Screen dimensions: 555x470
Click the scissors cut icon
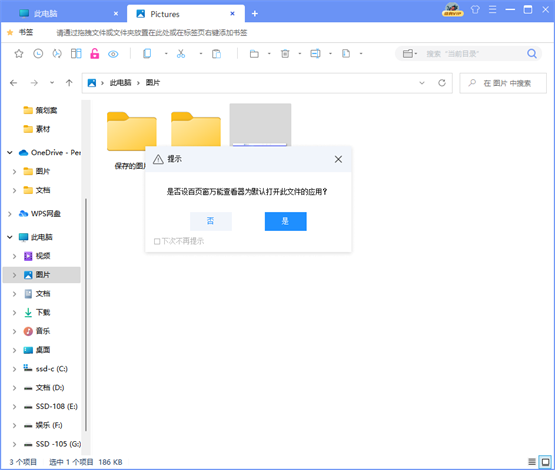(x=181, y=54)
